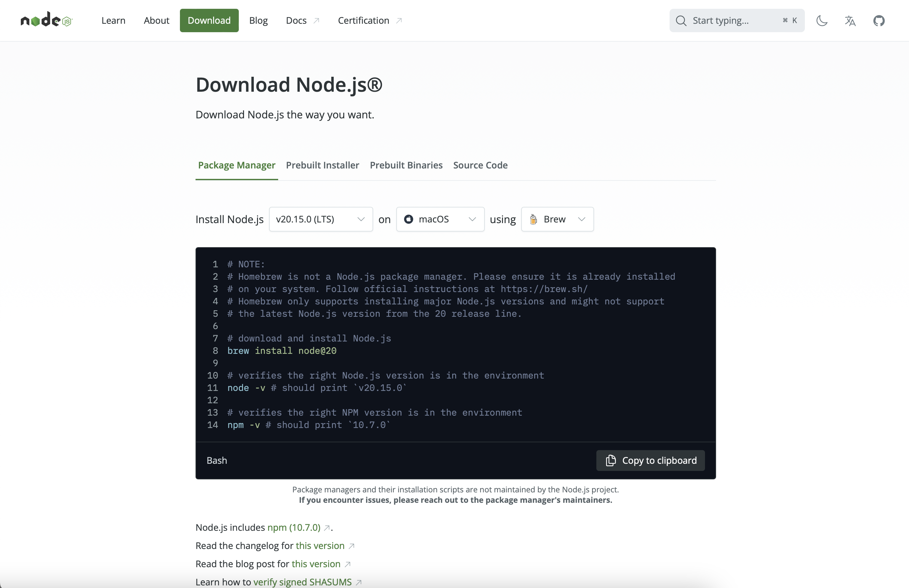Click the Certification external arrow icon

399,20
